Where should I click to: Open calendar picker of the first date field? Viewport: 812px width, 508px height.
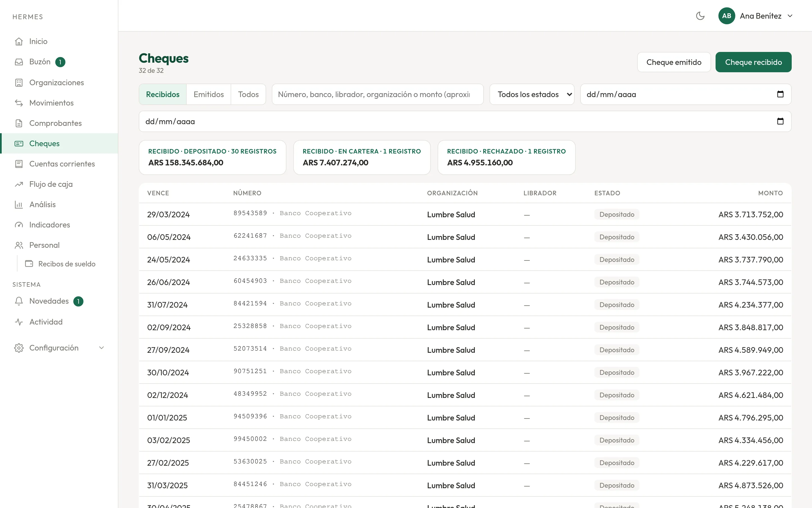click(x=780, y=94)
